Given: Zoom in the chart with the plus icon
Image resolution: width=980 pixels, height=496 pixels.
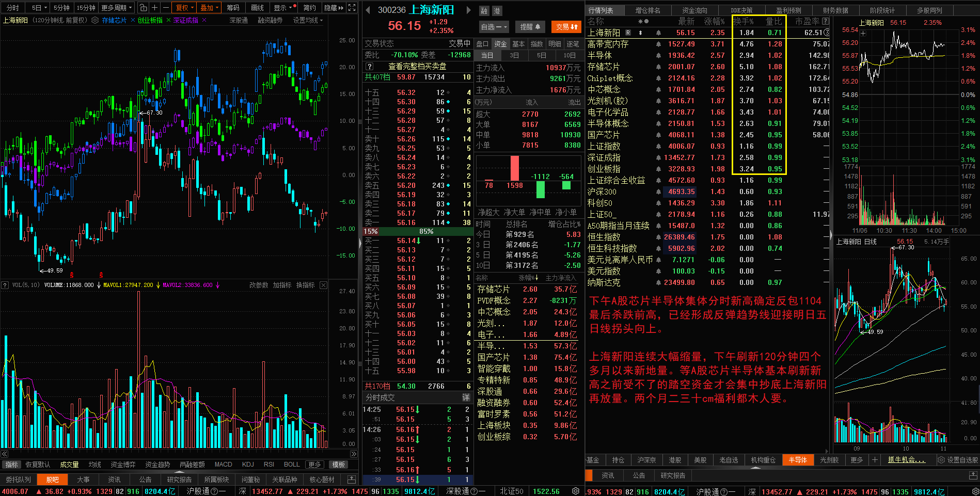Looking at the screenshot, I should [x=154, y=8].
